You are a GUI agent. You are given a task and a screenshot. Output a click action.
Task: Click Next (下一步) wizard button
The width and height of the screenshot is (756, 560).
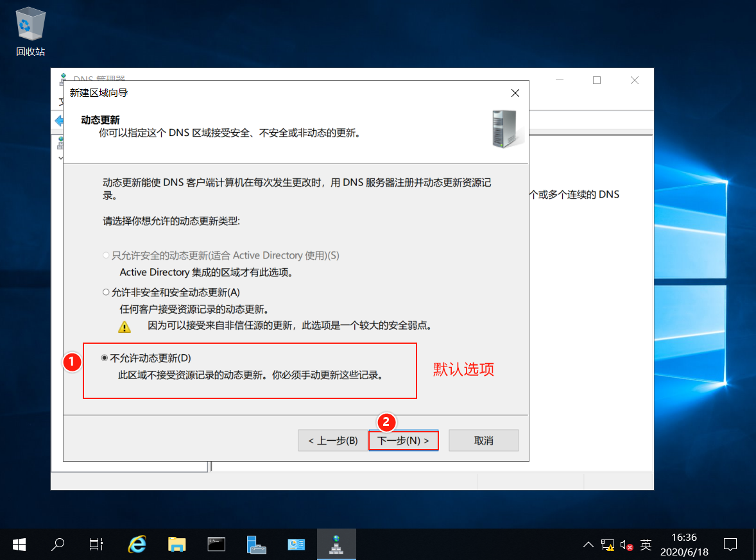(404, 441)
